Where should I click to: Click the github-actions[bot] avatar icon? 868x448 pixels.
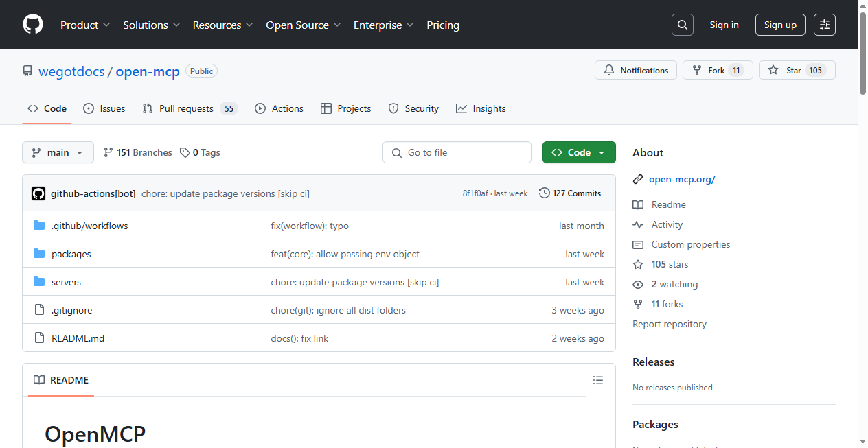[x=38, y=193]
